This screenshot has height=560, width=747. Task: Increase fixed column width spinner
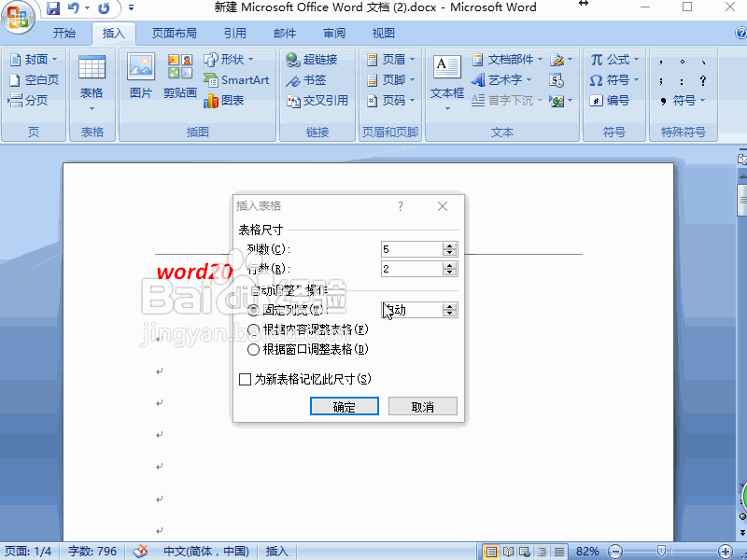pyautogui.click(x=450, y=307)
